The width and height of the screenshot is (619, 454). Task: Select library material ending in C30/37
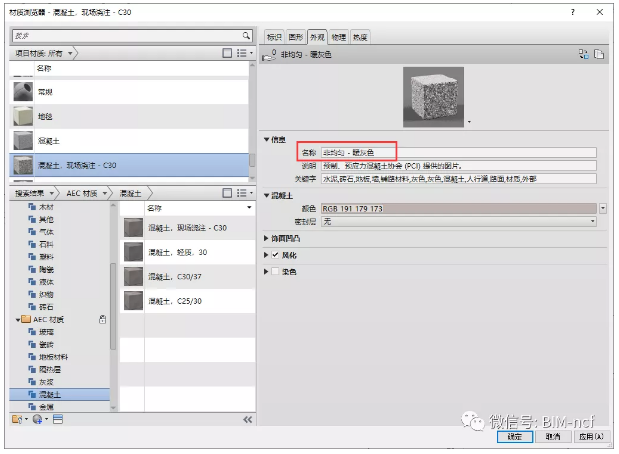click(188, 277)
